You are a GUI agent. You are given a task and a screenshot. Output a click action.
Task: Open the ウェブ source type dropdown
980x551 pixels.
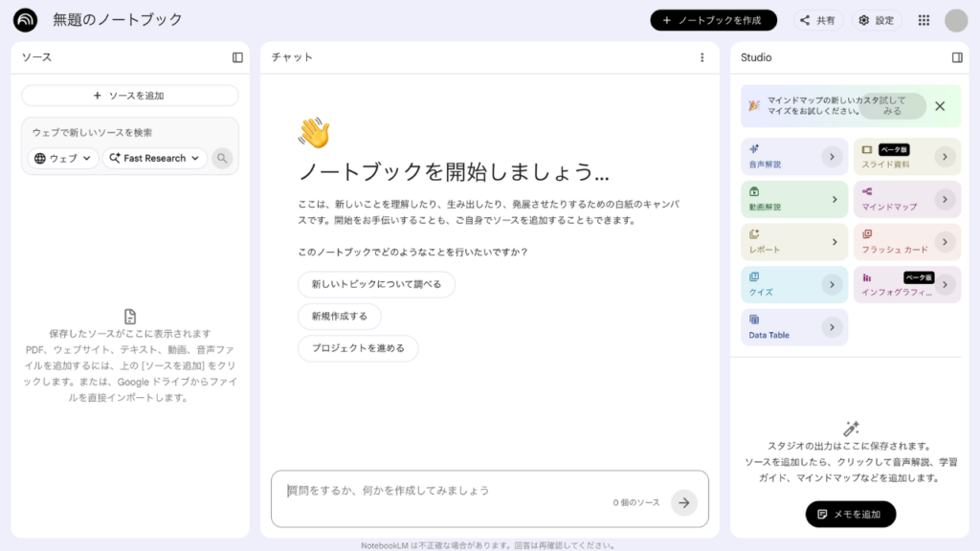click(x=62, y=158)
